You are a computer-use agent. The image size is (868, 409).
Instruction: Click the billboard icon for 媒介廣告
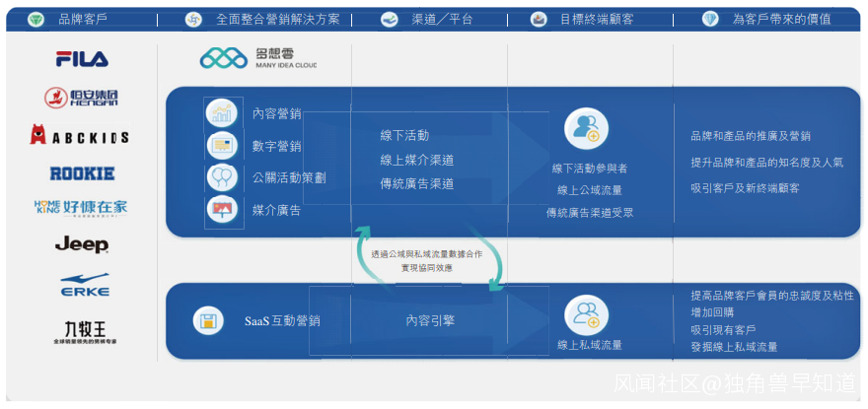(x=222, y=210)
